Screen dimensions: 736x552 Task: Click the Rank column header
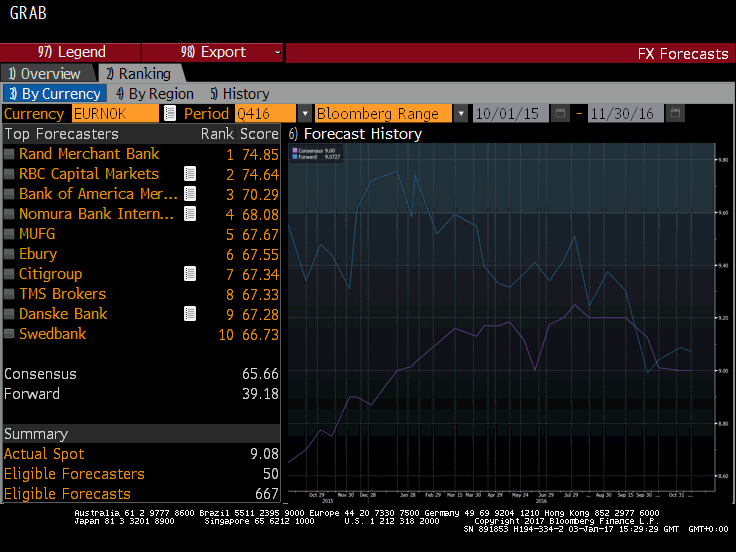pyautogui.click(x=217, y=134)
